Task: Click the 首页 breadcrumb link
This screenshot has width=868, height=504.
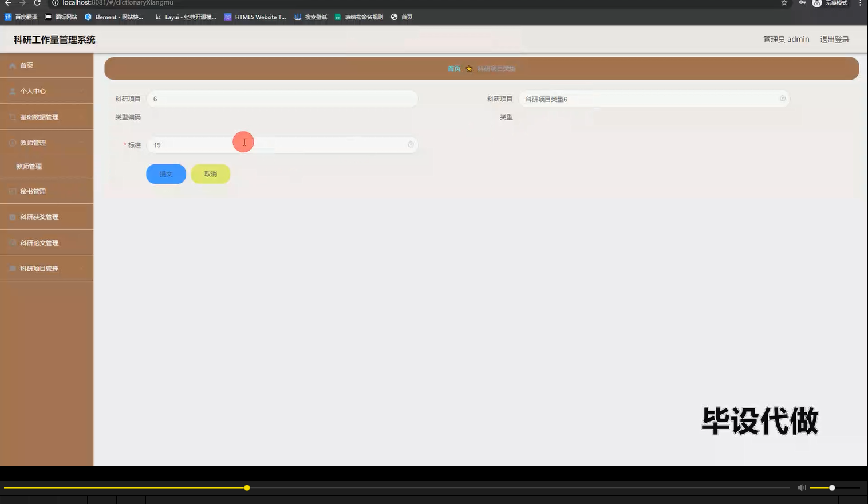Action: tap(454, 69)
